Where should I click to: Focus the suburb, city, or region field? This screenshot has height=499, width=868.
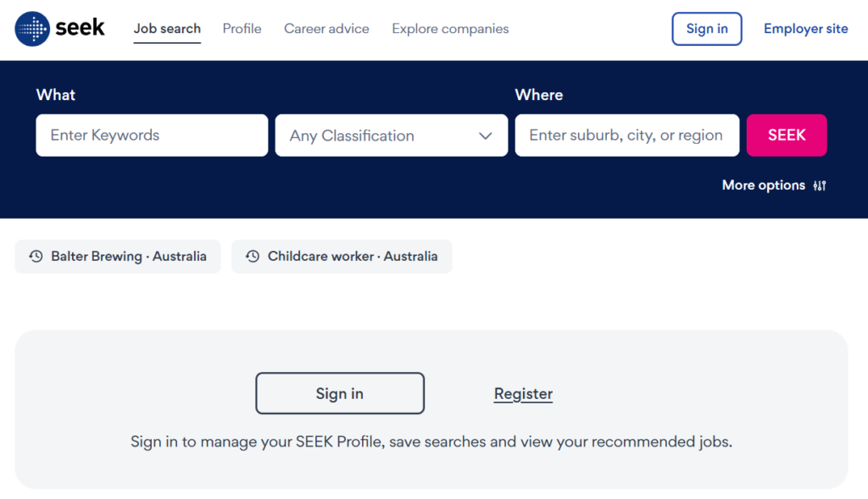627,136
